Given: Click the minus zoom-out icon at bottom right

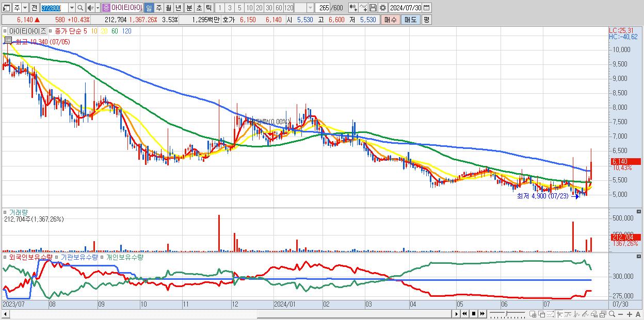Looking at the screenshot, I should (620, 314).
